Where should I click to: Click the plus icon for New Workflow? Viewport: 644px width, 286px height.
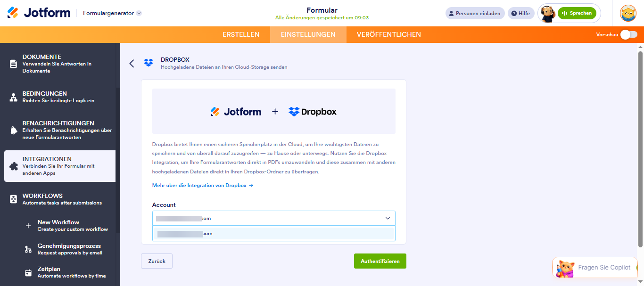click(x=28, y=226)
